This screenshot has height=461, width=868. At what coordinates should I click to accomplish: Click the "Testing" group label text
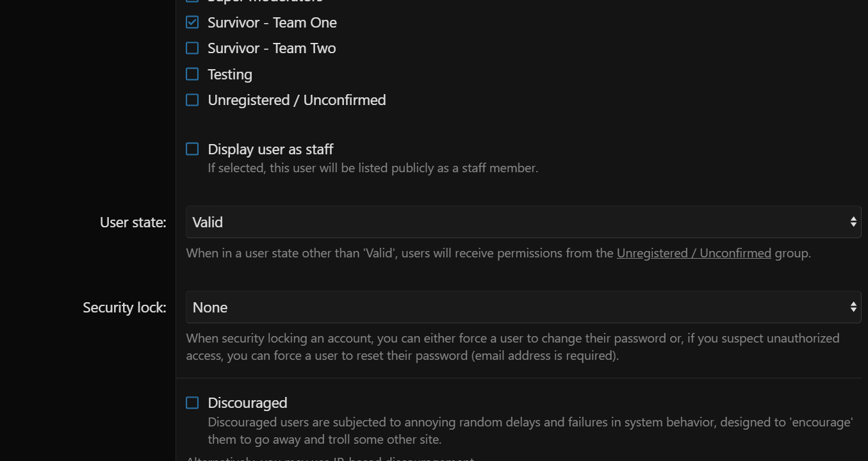point(230,74)
